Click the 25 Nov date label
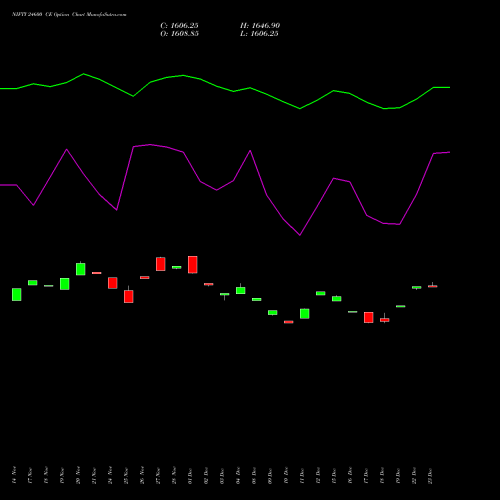Image resolution: width=500 pixels, height=500 pixels. [126, 475]
